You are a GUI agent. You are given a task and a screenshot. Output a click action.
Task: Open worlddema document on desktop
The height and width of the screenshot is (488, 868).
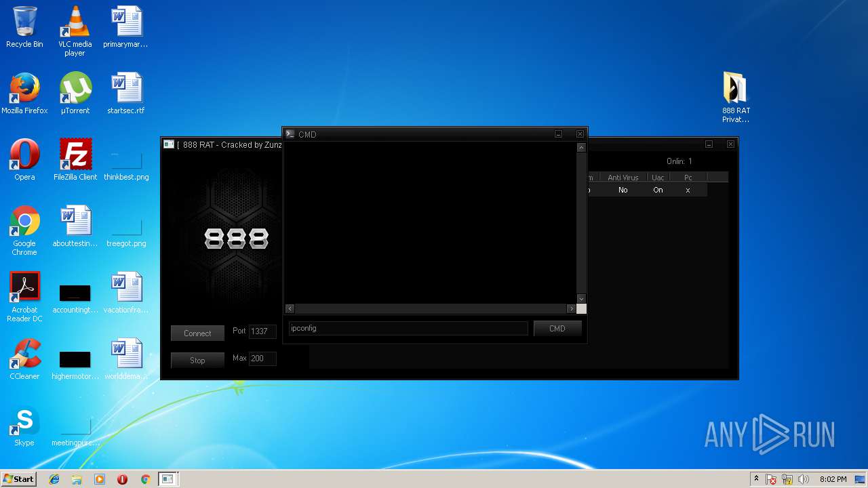(x=126, y=359)
